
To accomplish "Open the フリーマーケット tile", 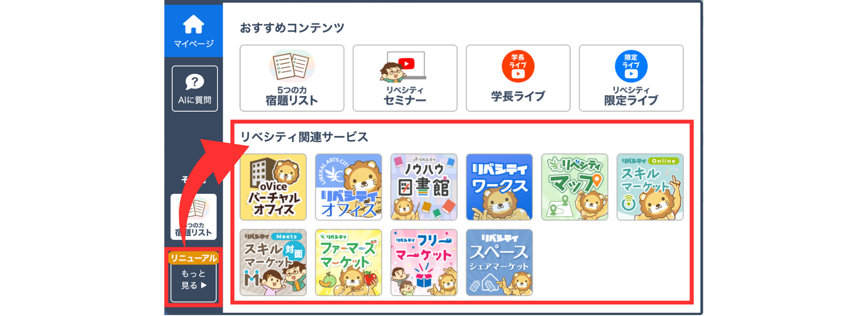I will (424, 262).
